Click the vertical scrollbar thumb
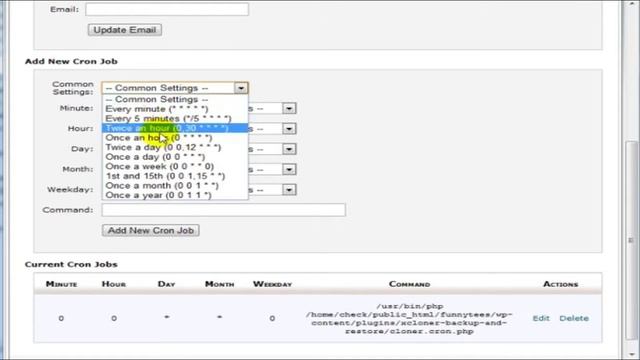The height and width of the screenshot is (360, 640). pyautogui.click(x=631, y=240)
